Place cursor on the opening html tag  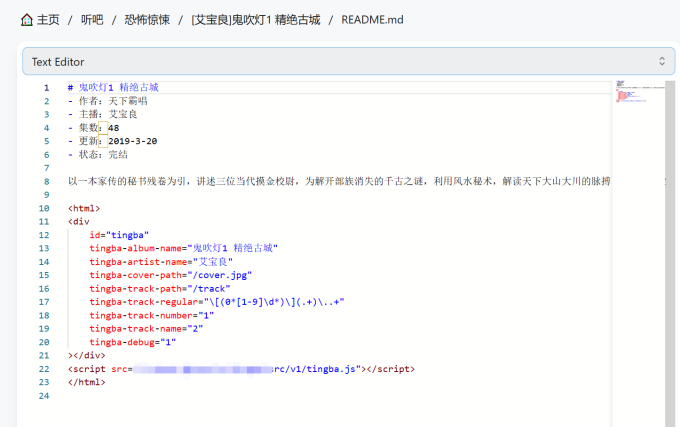coord(84,208)
